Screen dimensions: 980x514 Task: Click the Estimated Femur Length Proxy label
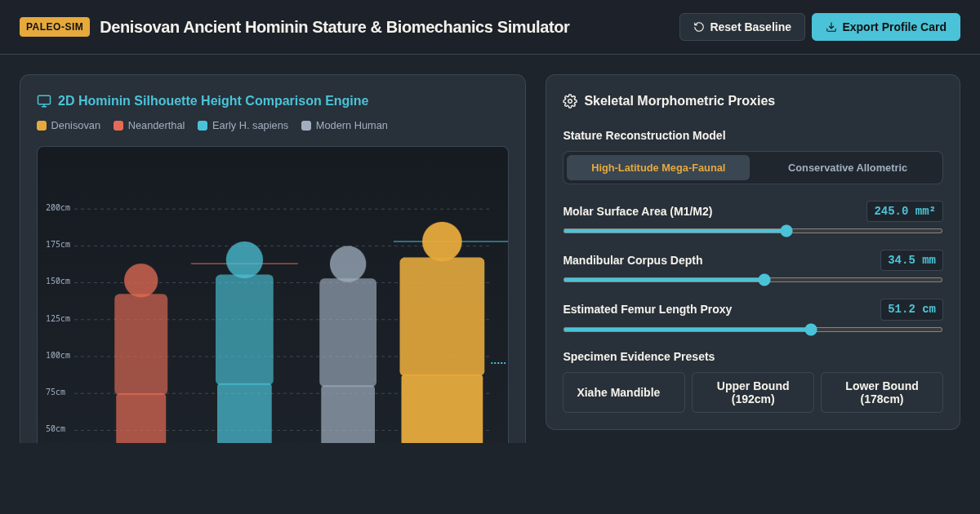[648, 309]
